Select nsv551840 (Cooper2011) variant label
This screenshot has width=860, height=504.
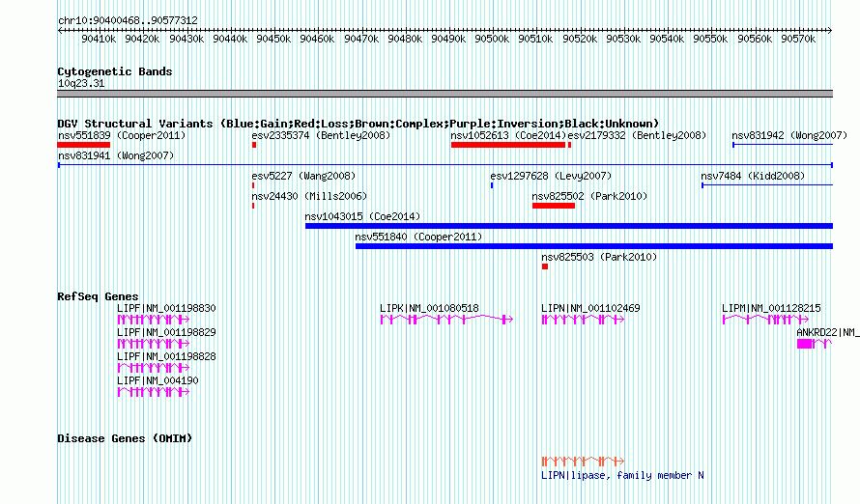pos(418,237)
